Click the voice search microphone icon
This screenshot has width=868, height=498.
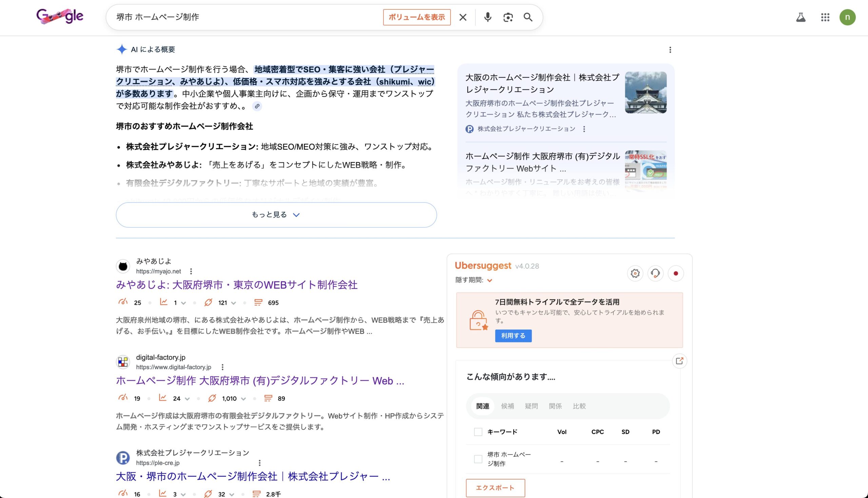click(x=487, y=17)
